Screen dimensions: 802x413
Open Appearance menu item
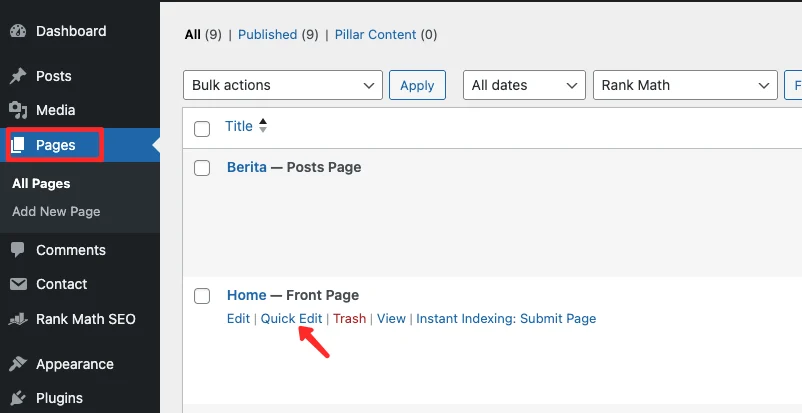pyautogui.click(x=75, y=364)
